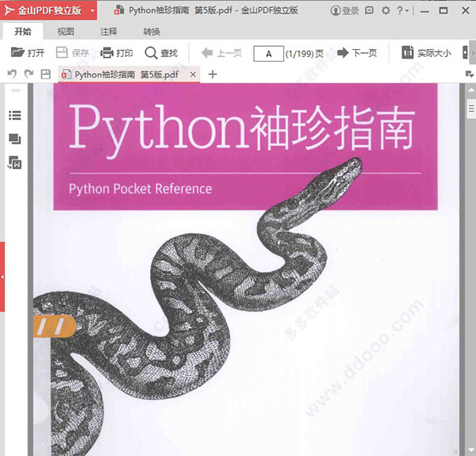Expand the left panel via red side handle
Screen dimensions: 476x456
[2, 277]
